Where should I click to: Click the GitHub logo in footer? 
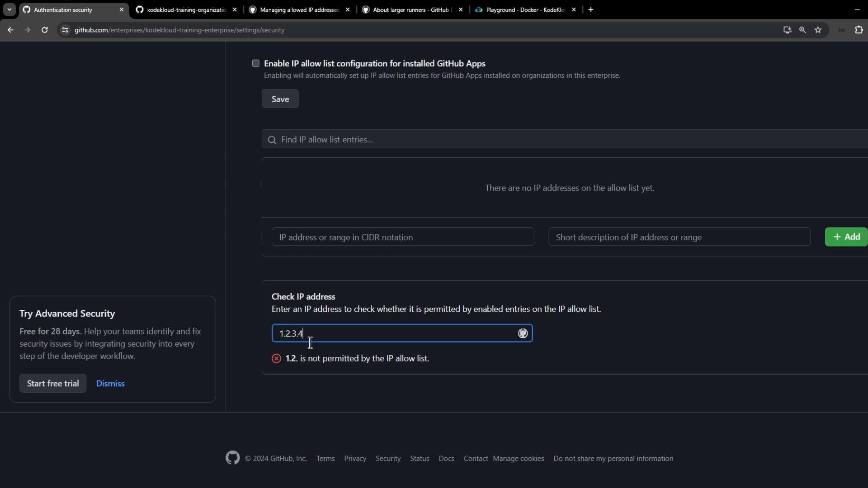232,458
